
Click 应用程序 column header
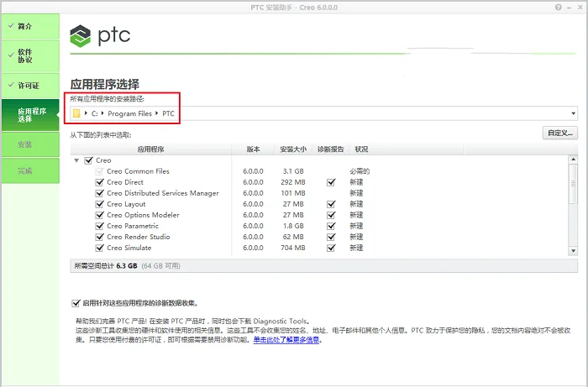150,149
